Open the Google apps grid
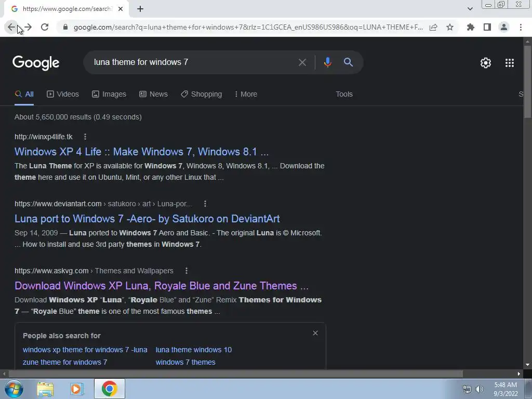Image resolution: width=532 pixels, height=399 pixels. point(510,63)
